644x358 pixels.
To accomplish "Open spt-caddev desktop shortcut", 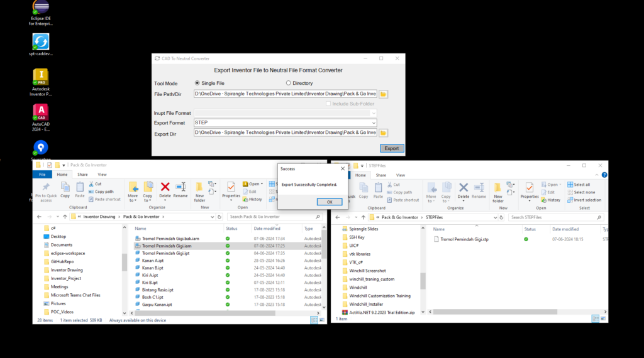I will point(41,45).
